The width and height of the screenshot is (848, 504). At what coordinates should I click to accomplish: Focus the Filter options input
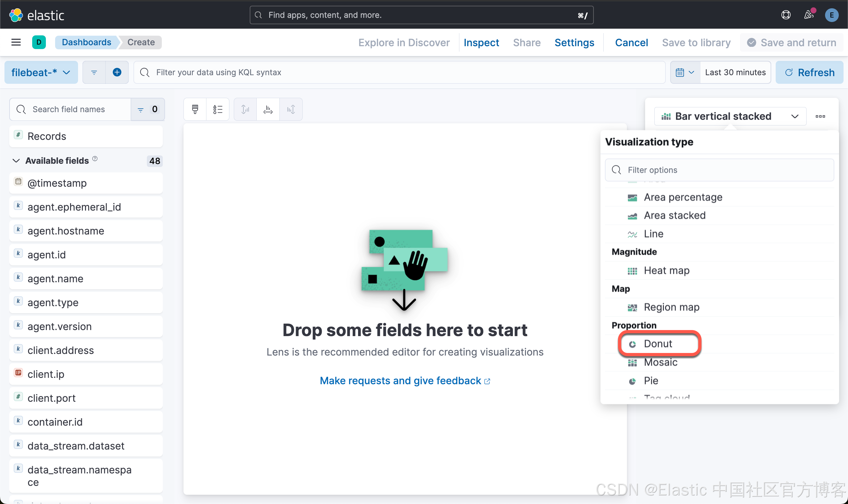719,170
